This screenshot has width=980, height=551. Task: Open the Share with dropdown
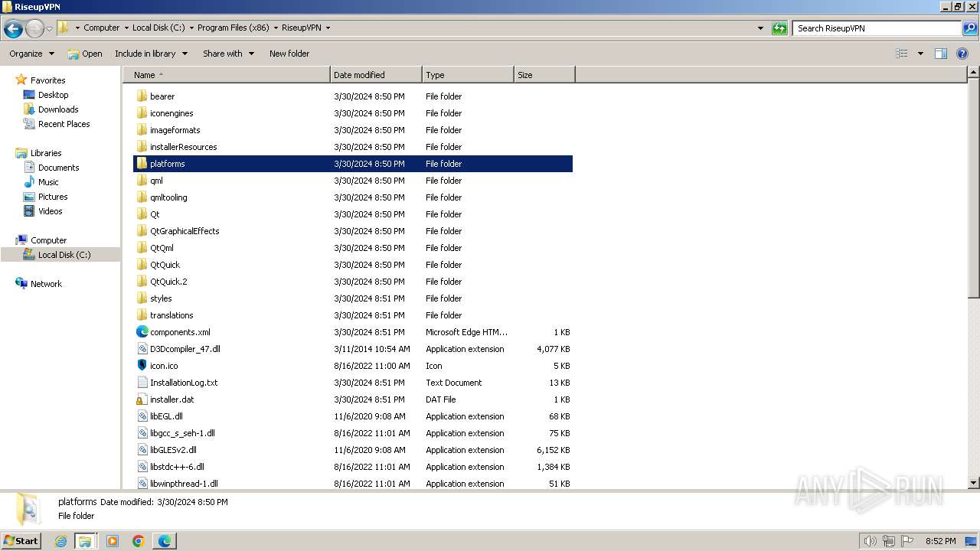228,54
